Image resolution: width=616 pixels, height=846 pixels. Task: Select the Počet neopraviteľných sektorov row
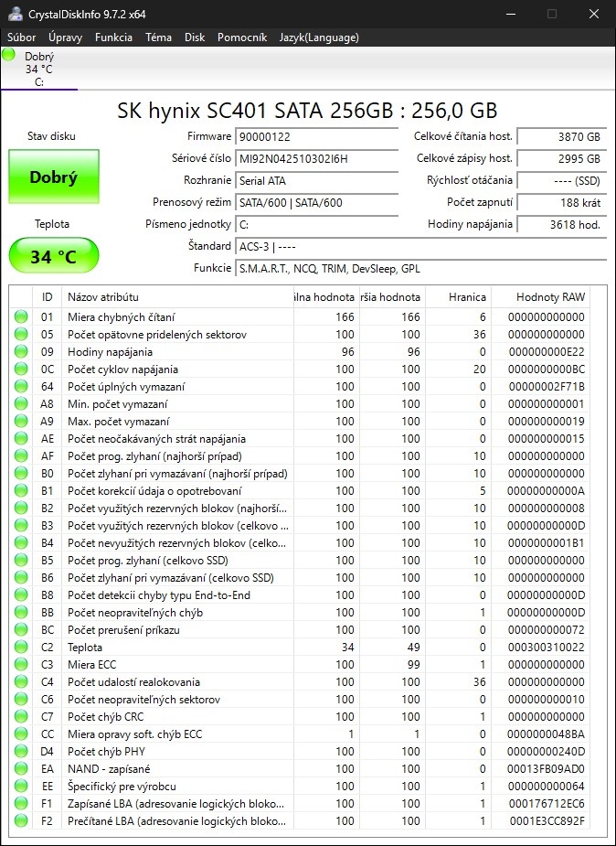pos(143,699)
